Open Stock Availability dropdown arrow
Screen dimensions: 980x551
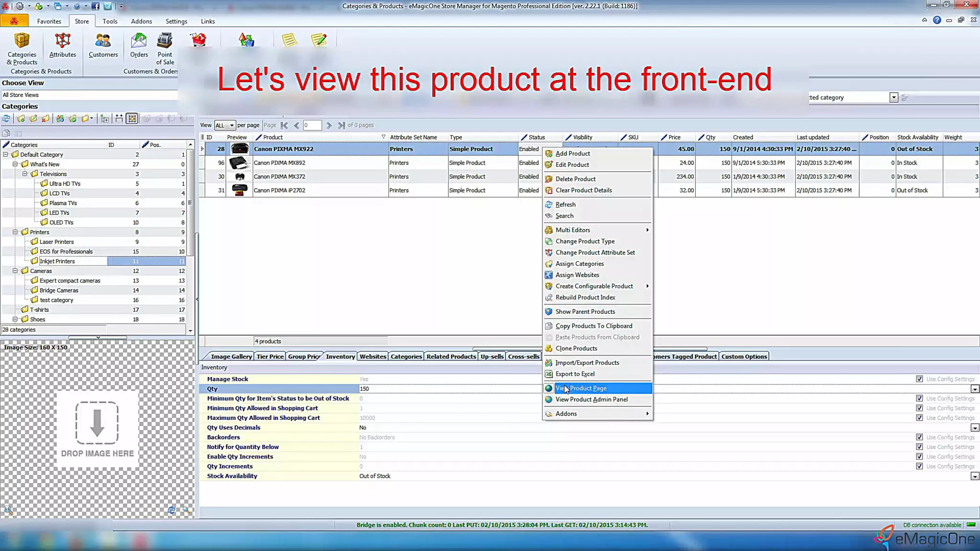pyautogui.click(x=975, y=476)
